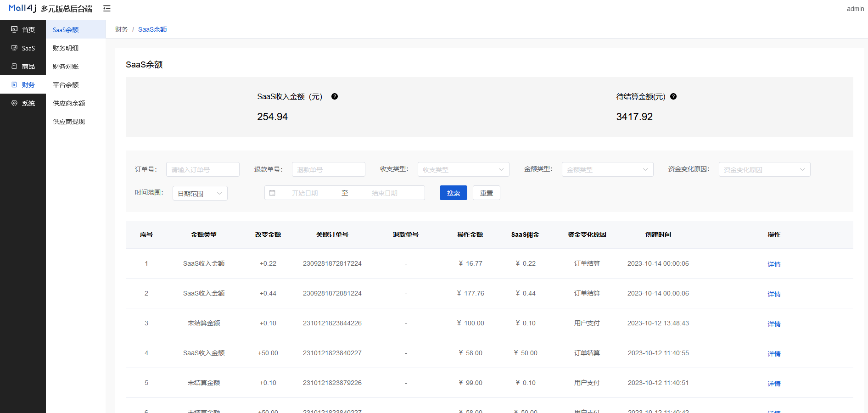Click the SaaS monitor icon in sidebar

click(14, 48)
